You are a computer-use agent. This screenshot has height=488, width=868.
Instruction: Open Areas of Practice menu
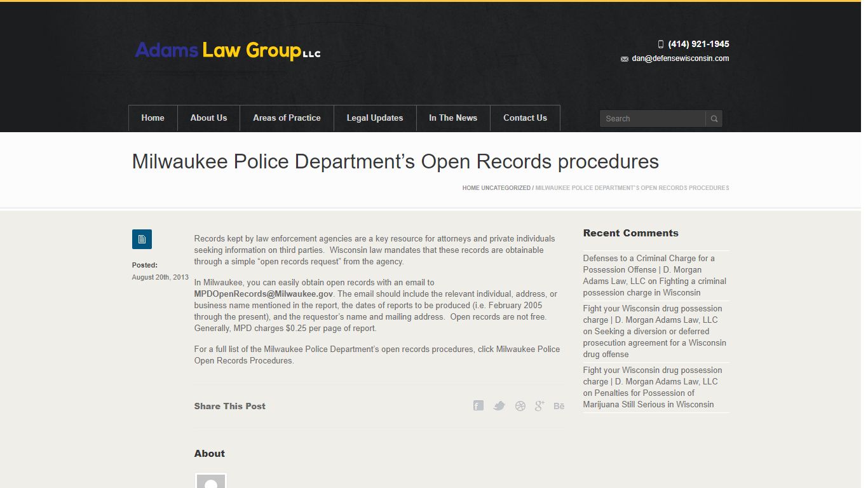(x=287, y=118)
